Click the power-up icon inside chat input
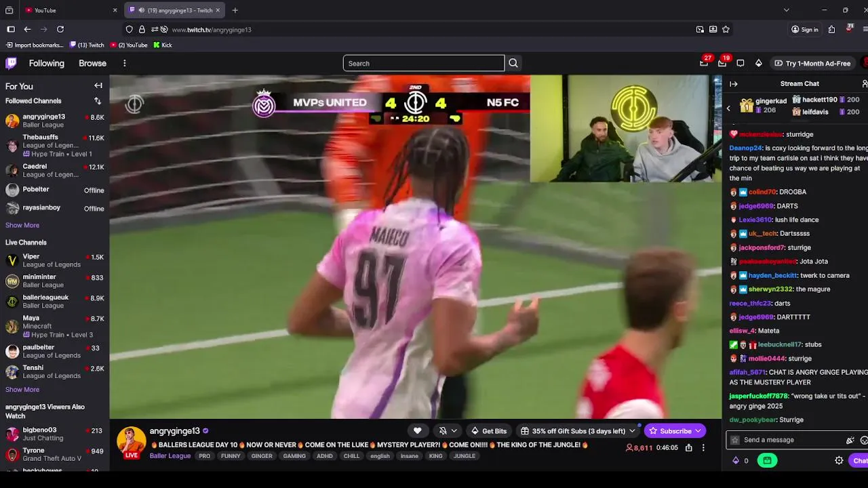The height and width of the screenshot is (488, 868). click(x=850, y=440)
